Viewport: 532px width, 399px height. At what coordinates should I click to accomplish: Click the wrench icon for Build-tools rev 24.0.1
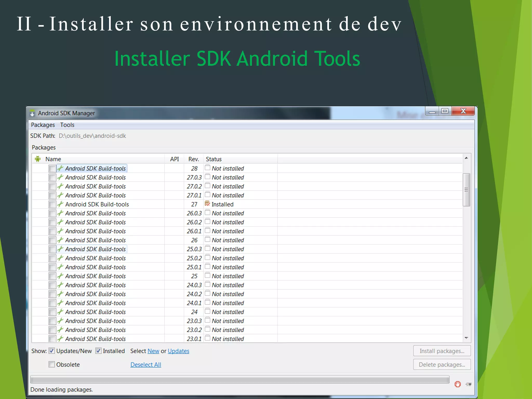click(x=60, y=303)
